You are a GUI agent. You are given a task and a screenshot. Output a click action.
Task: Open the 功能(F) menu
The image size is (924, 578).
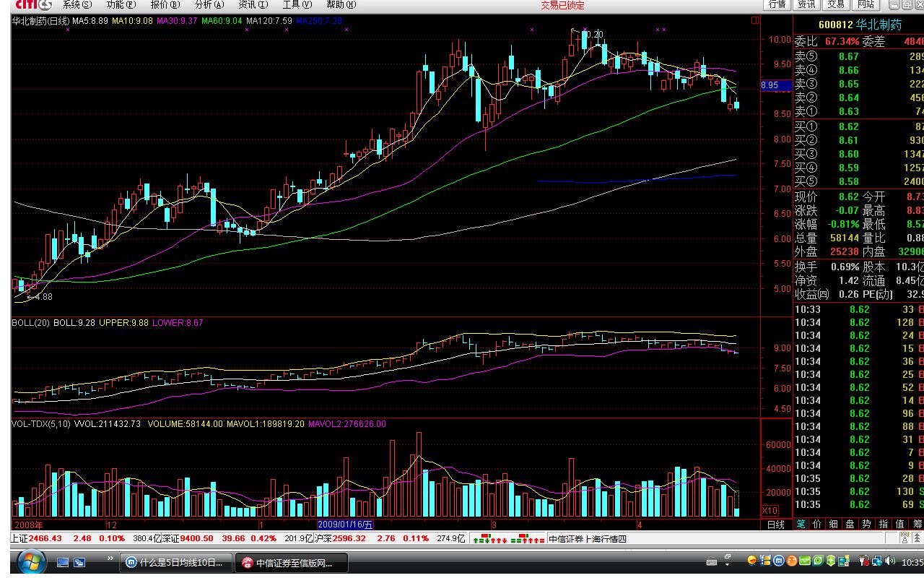pos(121,4)
